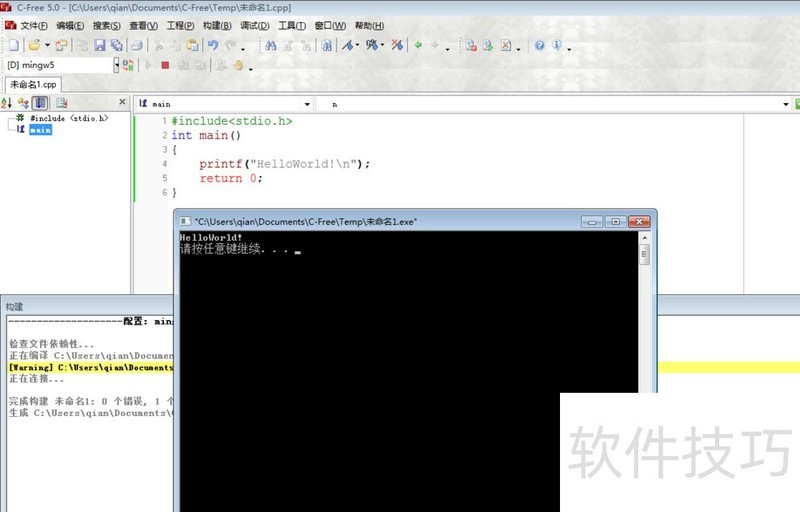Click code line printf("HelloWorld!\n");
The width and height of the screenshot is (800, 512).
[x=284, y=164]
